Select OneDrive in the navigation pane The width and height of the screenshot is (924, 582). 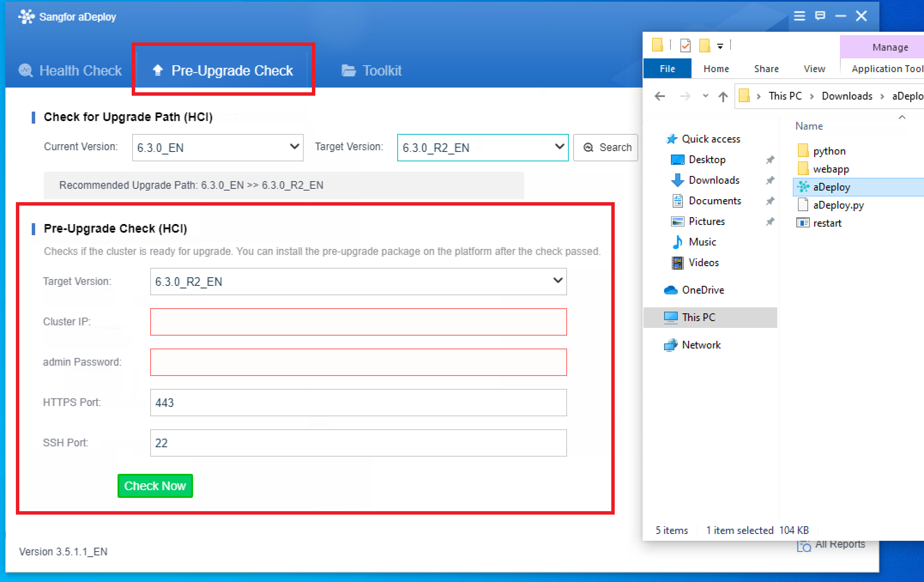tap(703, 290)
